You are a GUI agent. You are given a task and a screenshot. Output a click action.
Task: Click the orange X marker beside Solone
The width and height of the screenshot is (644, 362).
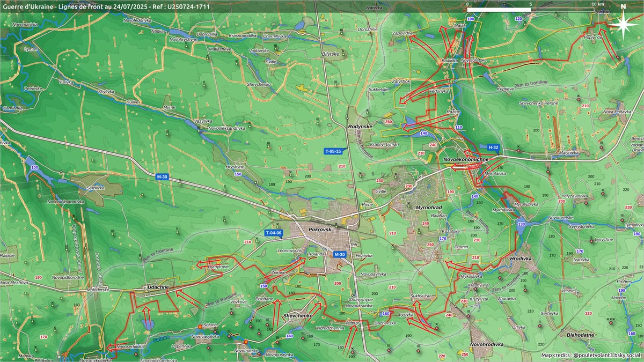click(x=200, y=326)
